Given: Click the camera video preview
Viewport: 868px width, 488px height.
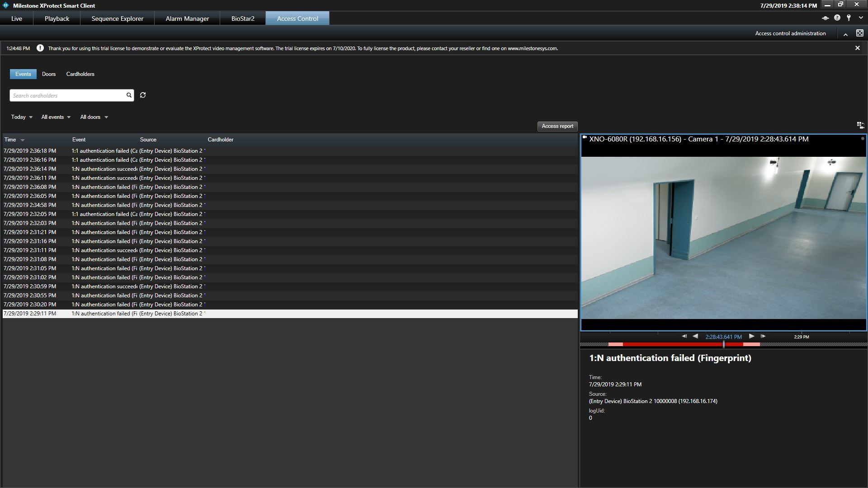Looking at the screenshot, I should point(723,238).
